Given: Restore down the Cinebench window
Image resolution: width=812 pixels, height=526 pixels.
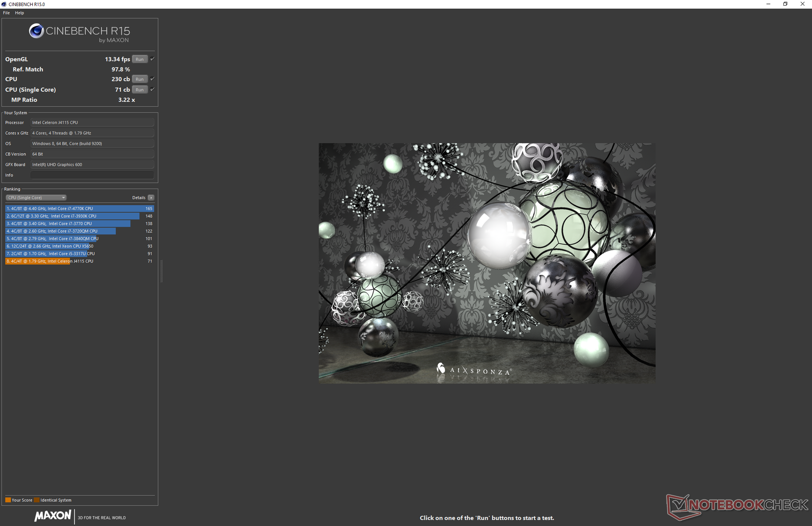Looking at the screenshot, I should [x=785, y=4].
